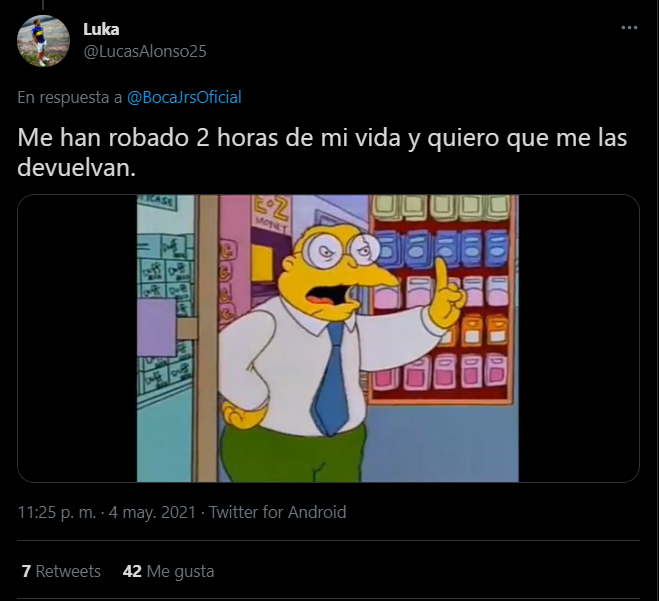Click the 11:25 p. m. timestamp
This screenshot has height=601, width=659.
tap(57, 512)
